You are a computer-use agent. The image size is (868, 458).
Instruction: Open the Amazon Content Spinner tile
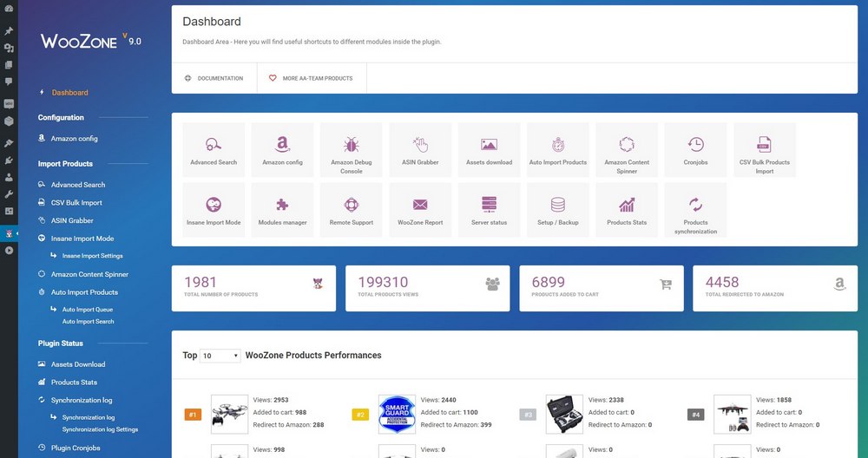click(x=627, y=150)
